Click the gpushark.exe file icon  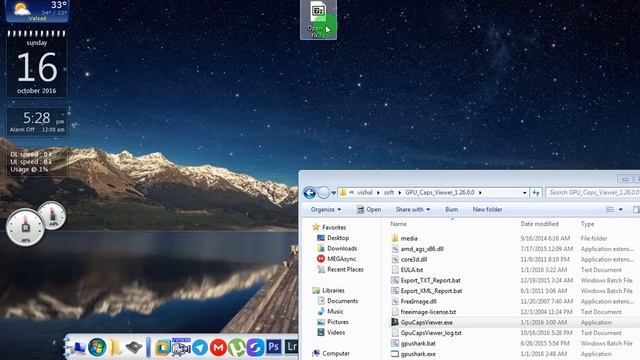394,354
